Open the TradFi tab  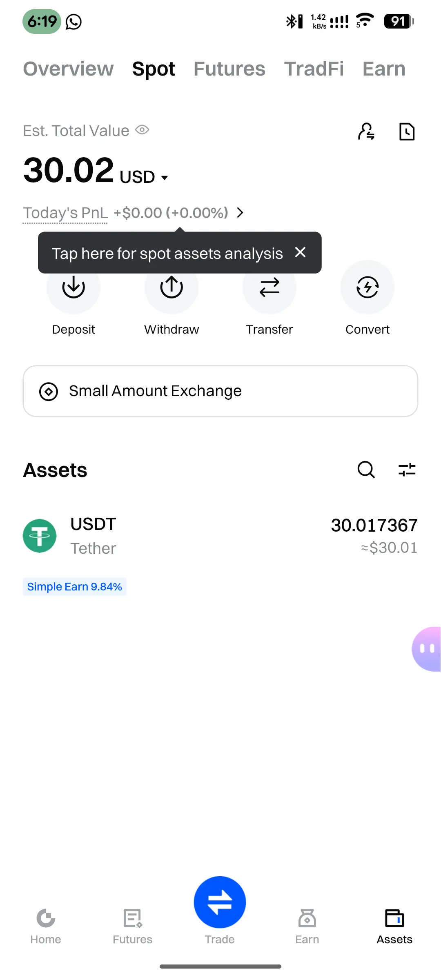tap(314, 69)
